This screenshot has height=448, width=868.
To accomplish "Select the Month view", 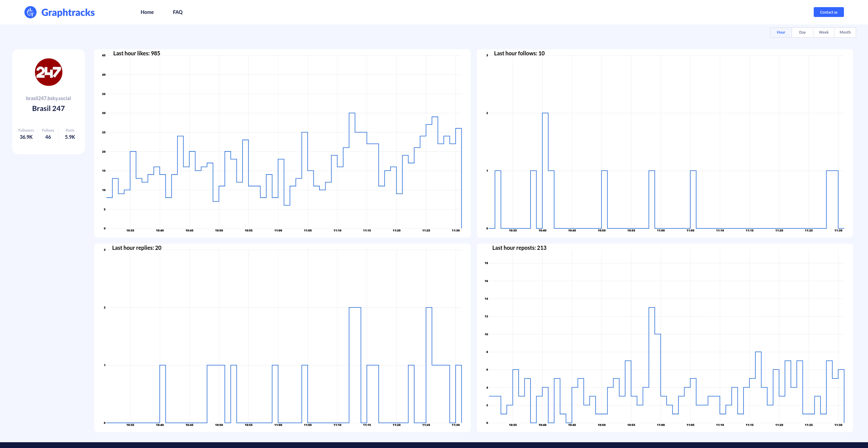I will (x=845, y=32).
